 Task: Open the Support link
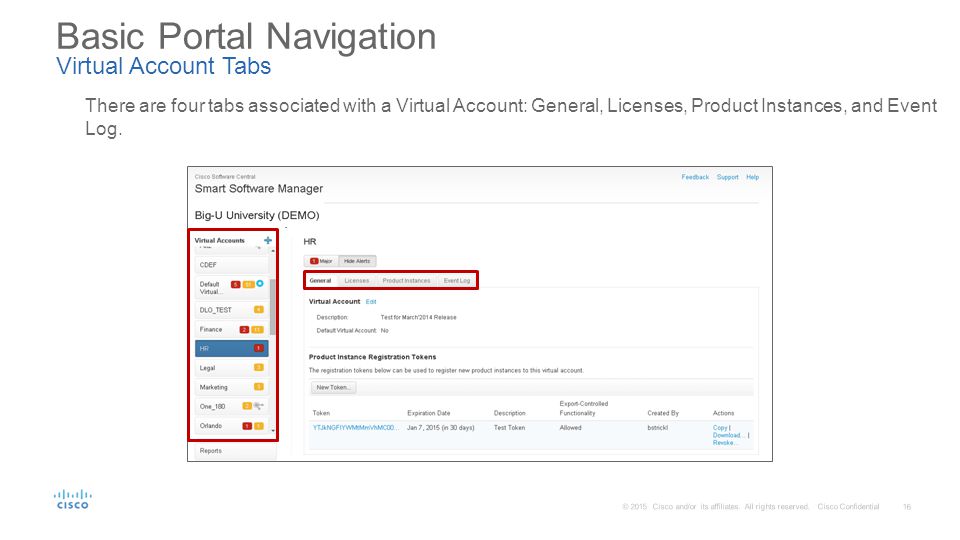[727, 177]
